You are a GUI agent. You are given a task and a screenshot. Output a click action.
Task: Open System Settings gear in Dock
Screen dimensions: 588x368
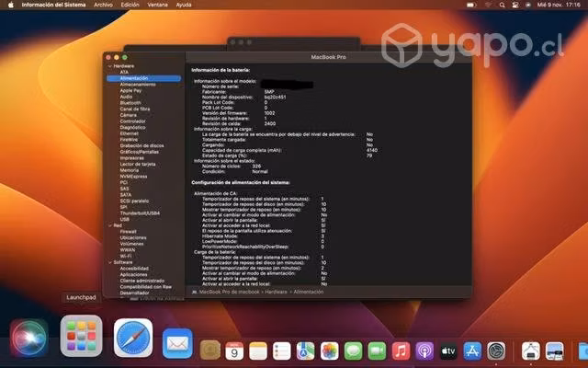click(x=496, y=351)
